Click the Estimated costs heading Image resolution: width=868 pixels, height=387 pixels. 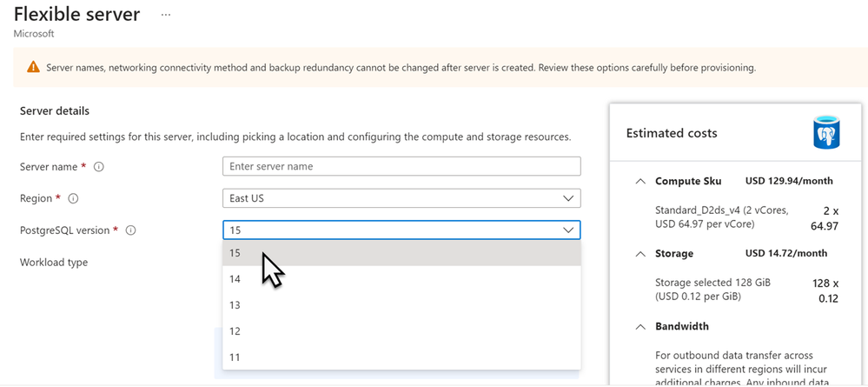coord(672,134)
